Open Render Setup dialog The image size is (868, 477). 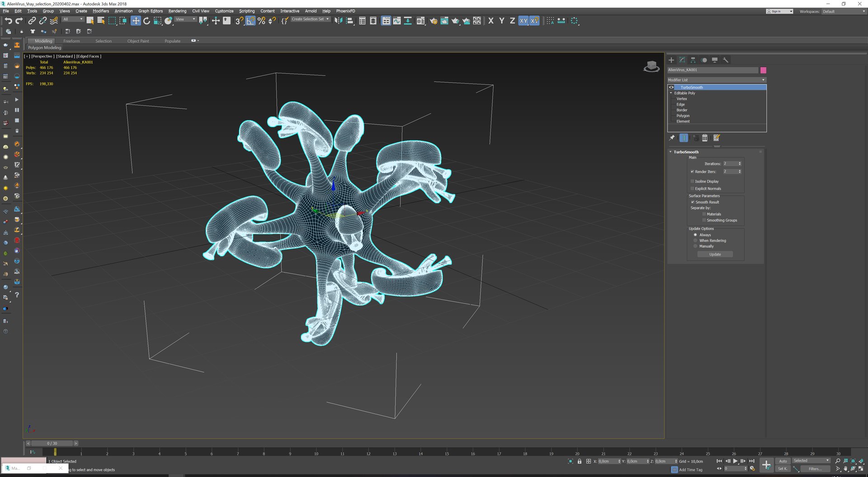pos(434,21)
